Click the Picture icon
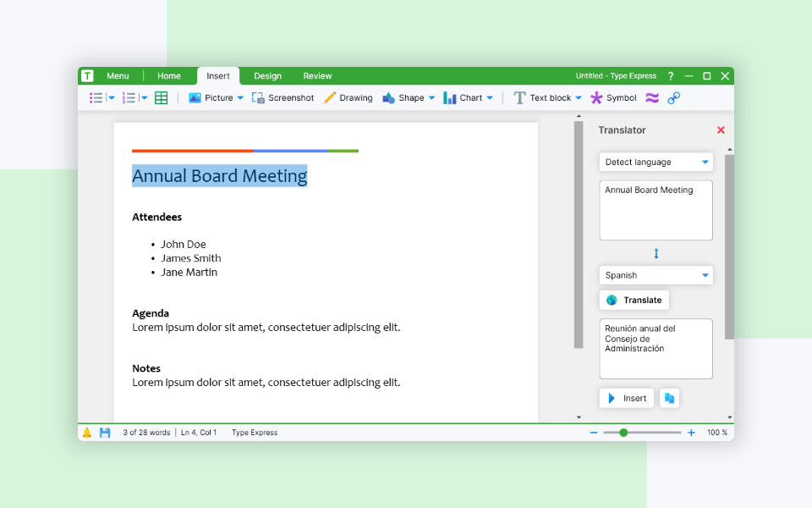This screenshot has height=508, width=812. coord(195,97)
